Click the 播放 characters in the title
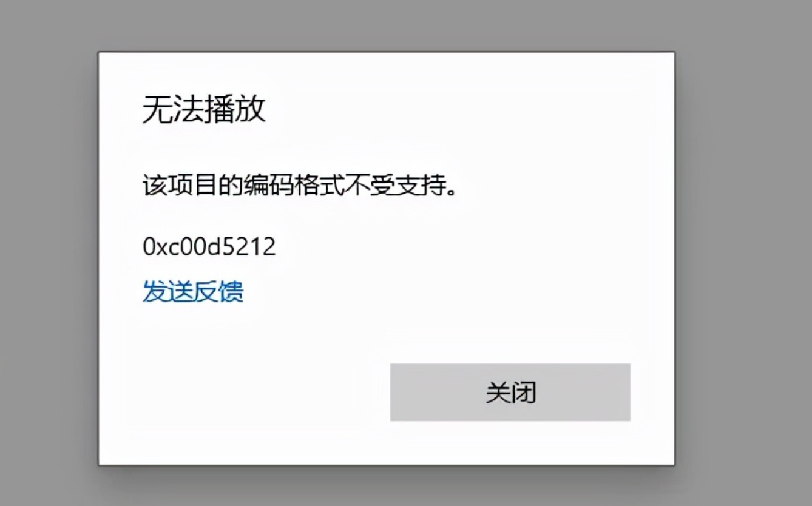This screenshot has width=812, height=506. click(235, 110)
